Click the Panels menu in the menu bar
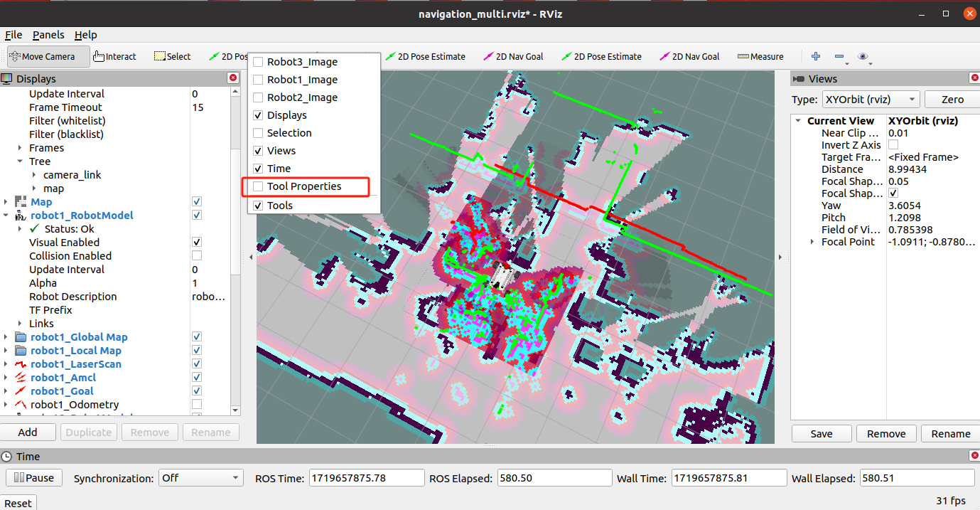 pyautogui.click(x=48, y=35)
